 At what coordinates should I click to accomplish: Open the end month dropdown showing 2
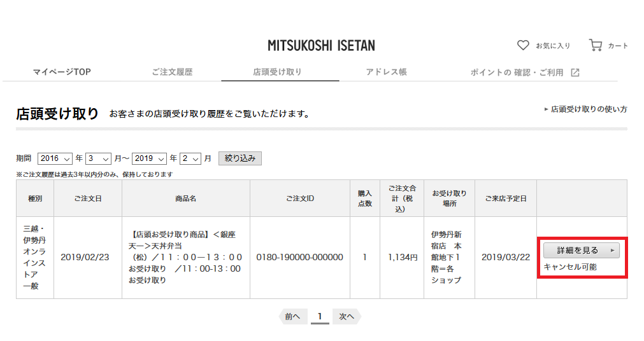190,158
